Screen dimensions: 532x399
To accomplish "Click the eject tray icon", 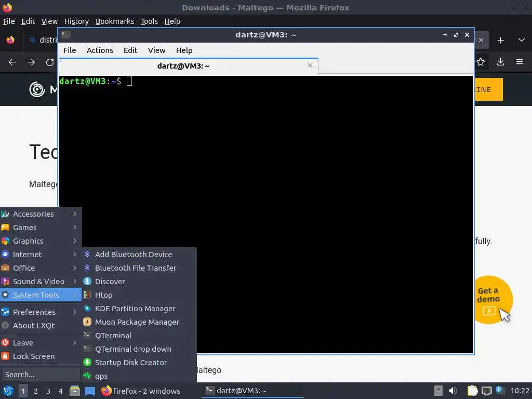I will pos(438,391).
